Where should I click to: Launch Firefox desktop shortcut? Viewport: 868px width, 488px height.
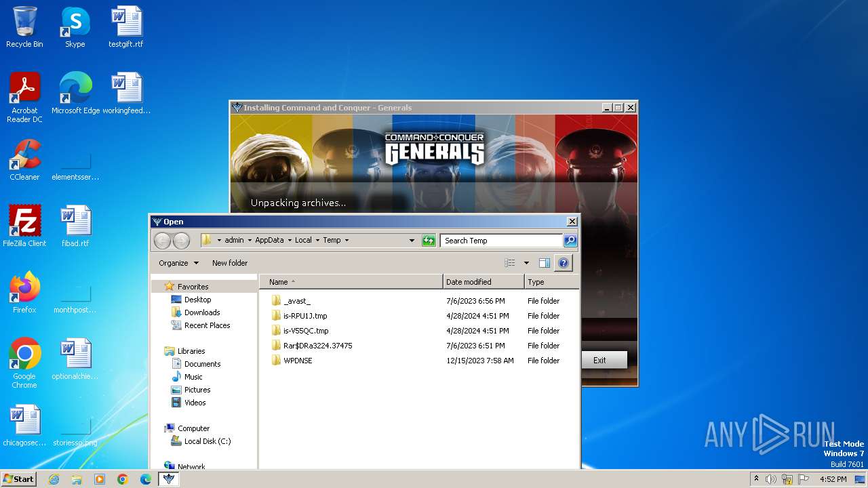pos(24,293)
